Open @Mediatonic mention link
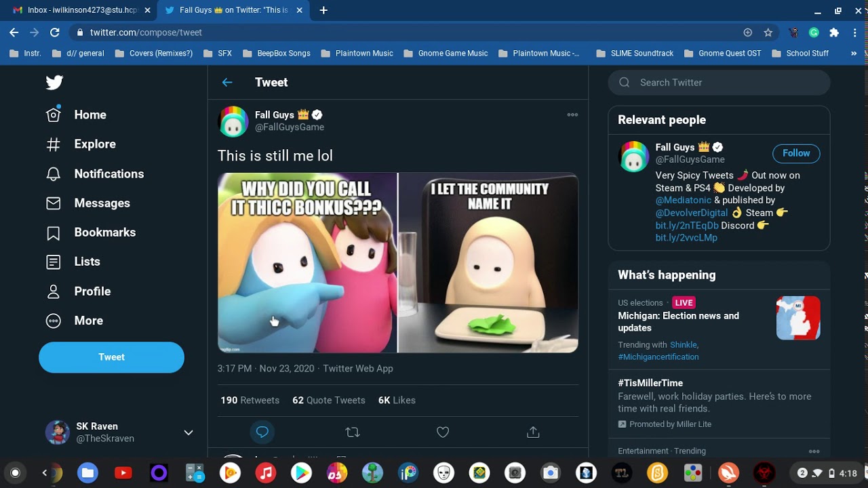868x488 pixels. (x=684, y=201)
